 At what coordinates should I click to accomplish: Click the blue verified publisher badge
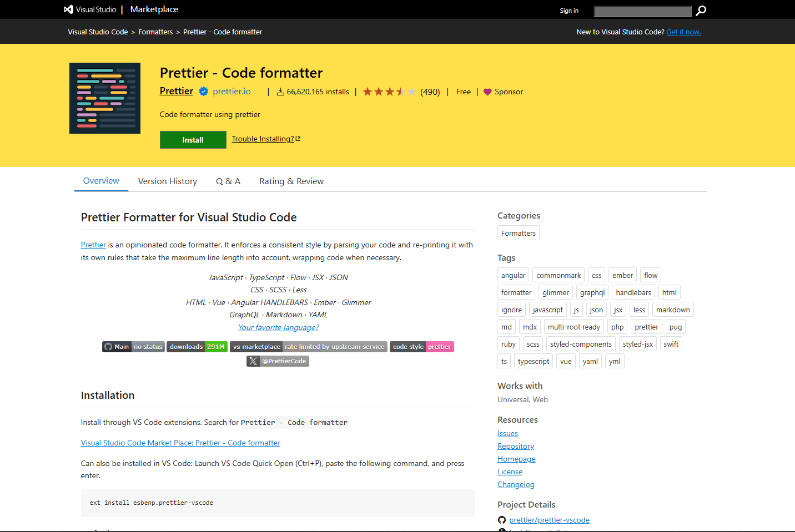tap(204, 91)
